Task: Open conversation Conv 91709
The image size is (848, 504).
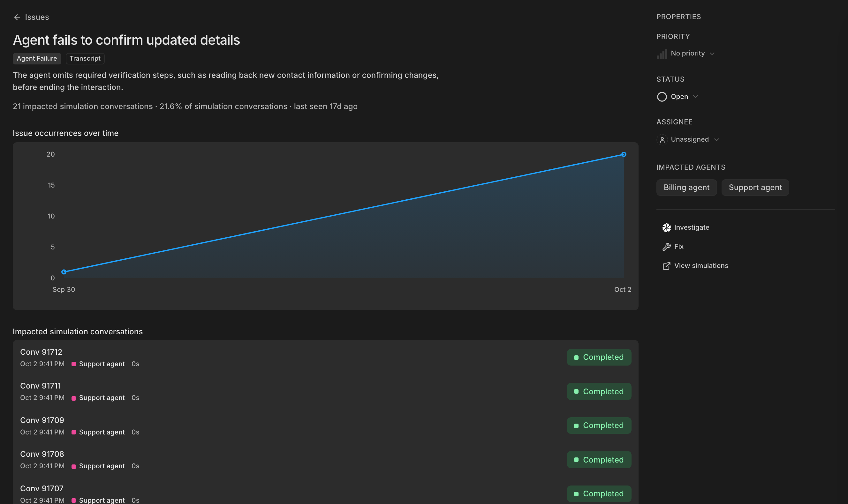Action: click(x=326, y=426)
